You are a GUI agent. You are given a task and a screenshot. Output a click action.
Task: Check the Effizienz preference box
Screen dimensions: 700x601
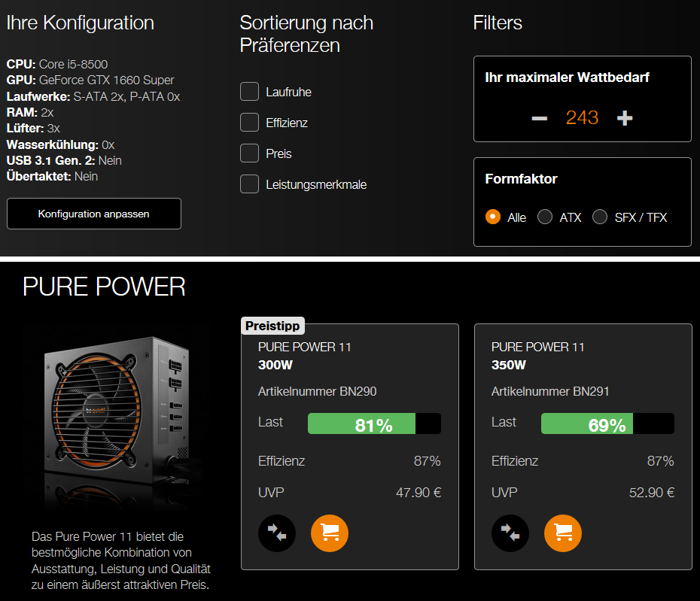click(x=250, y=123)
